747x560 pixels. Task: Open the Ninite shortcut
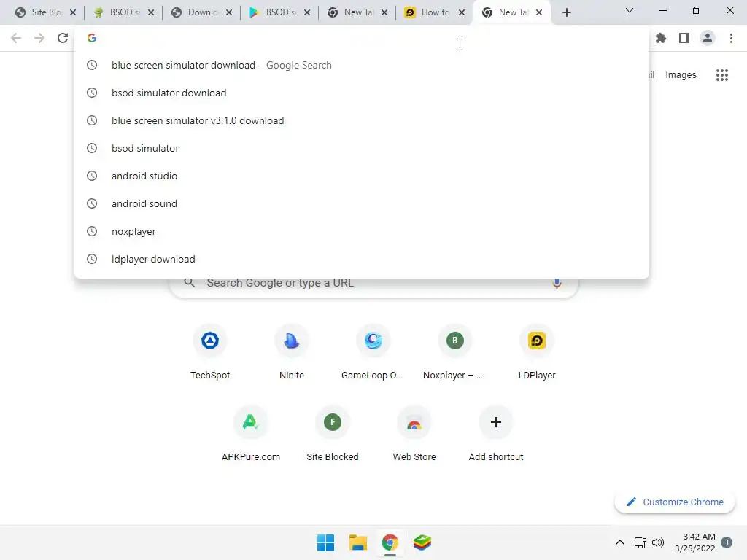click(x=292, y=352)
